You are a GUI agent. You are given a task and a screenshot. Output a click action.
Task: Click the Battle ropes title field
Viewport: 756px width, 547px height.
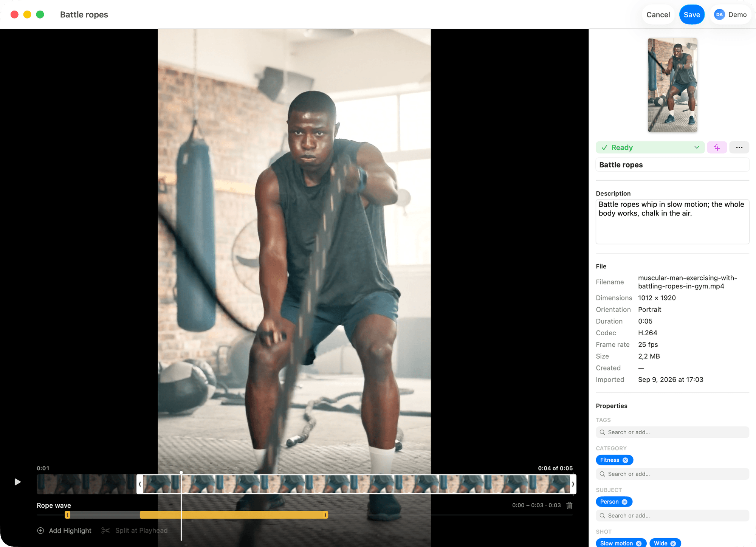672,165
